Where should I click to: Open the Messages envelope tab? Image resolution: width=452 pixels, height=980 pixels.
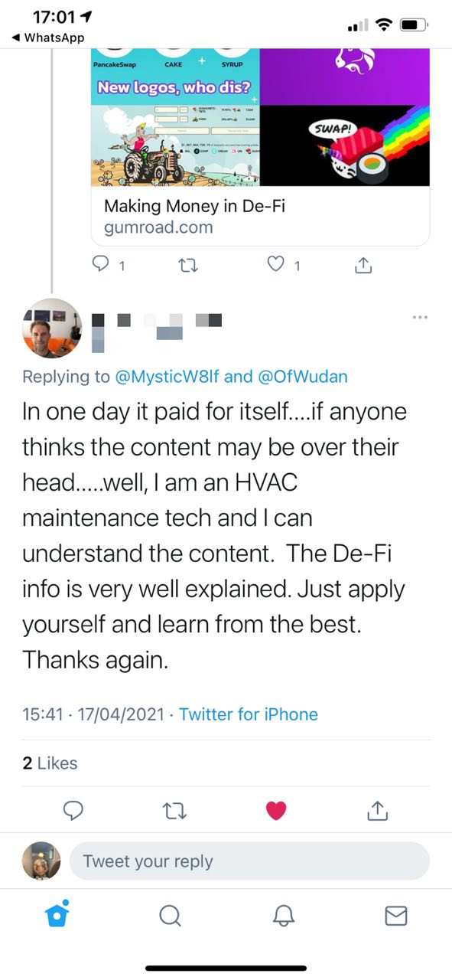(395, 916)
